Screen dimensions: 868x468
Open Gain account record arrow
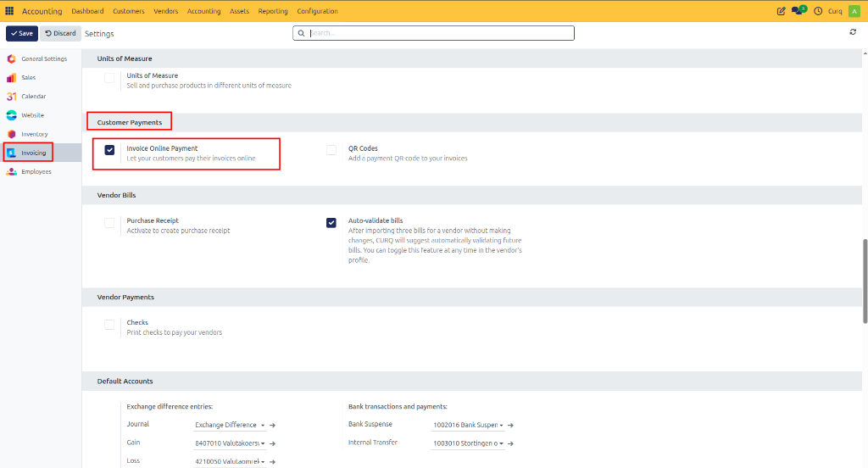click(272, 443)
